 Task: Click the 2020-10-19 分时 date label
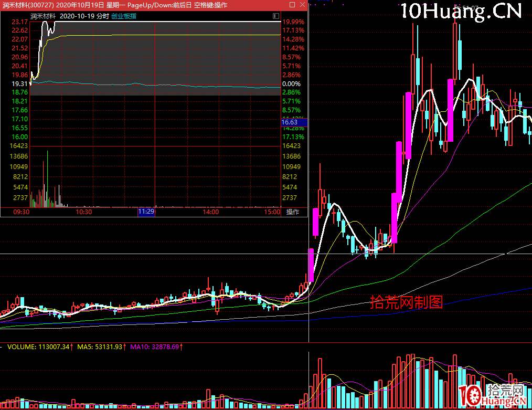[x=84, y=16]
